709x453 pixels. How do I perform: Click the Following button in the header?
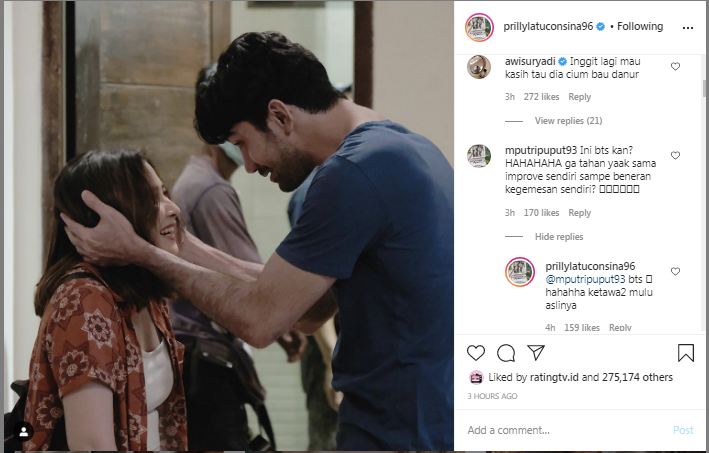(640, 27)
